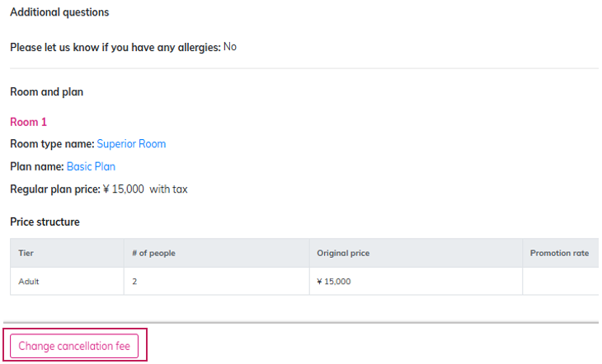The height and width of the screenshot is (364, 602).
Task: Open the Superior Room link
Action: click(131, 144)
